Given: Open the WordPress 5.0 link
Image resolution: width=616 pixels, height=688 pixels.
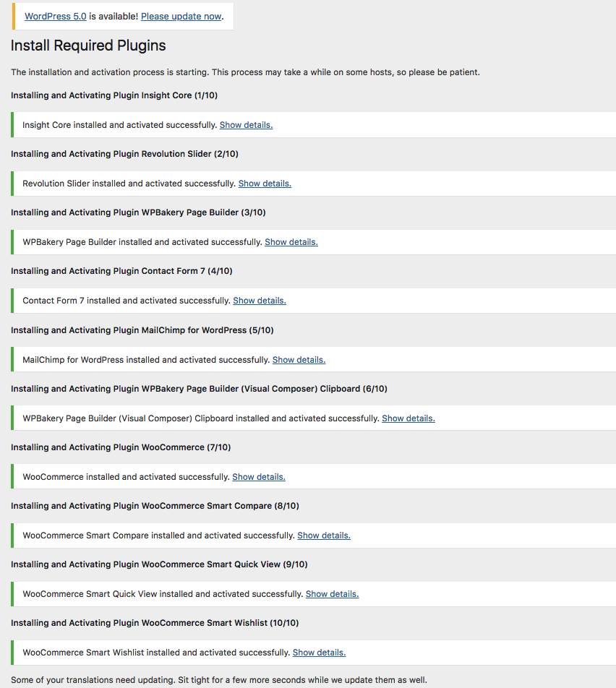Looking at the screenshot, I should pyautogui.click(x=56, y=16).
